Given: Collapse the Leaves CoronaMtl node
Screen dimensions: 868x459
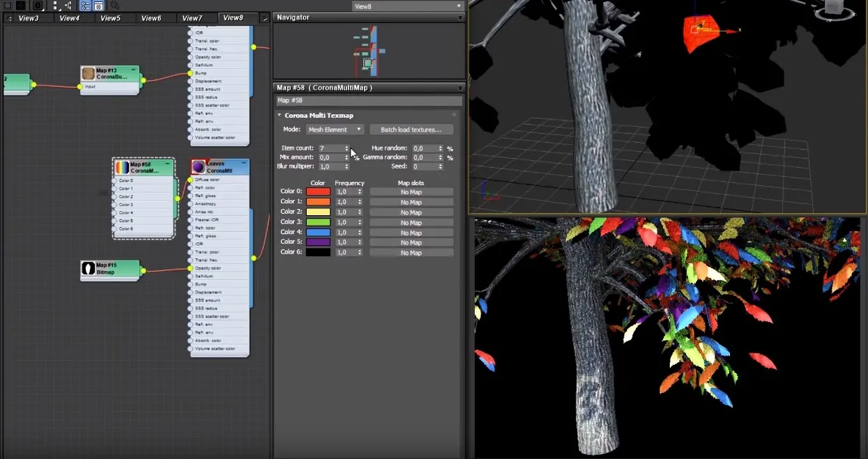Looking at the screenshot, I should point(243,164).
